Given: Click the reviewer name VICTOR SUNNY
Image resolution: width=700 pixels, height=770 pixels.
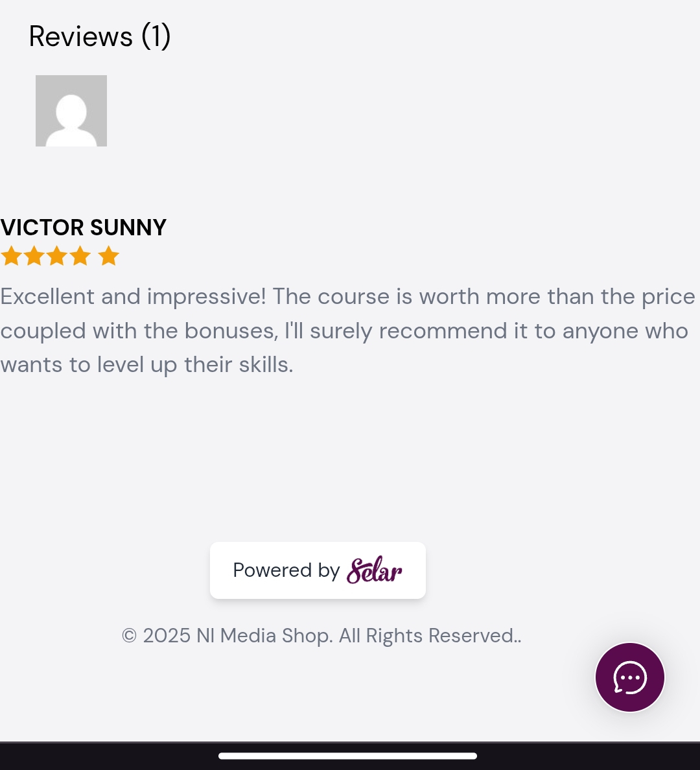Looking at the screenshot, I should pos(84,227).
